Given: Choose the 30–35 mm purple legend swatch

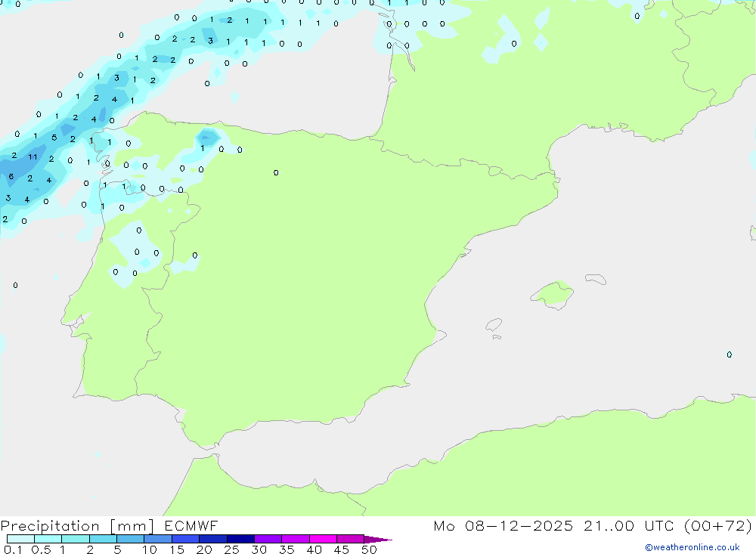Looking at the screenshot, I should click(268, 539).
